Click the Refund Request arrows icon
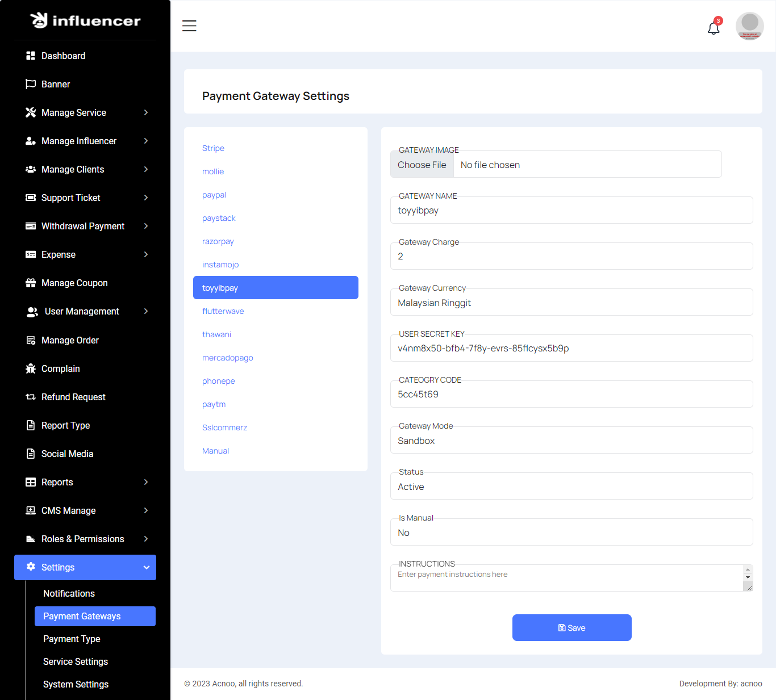Screen dimensions: 776x700 click(31, 397)
